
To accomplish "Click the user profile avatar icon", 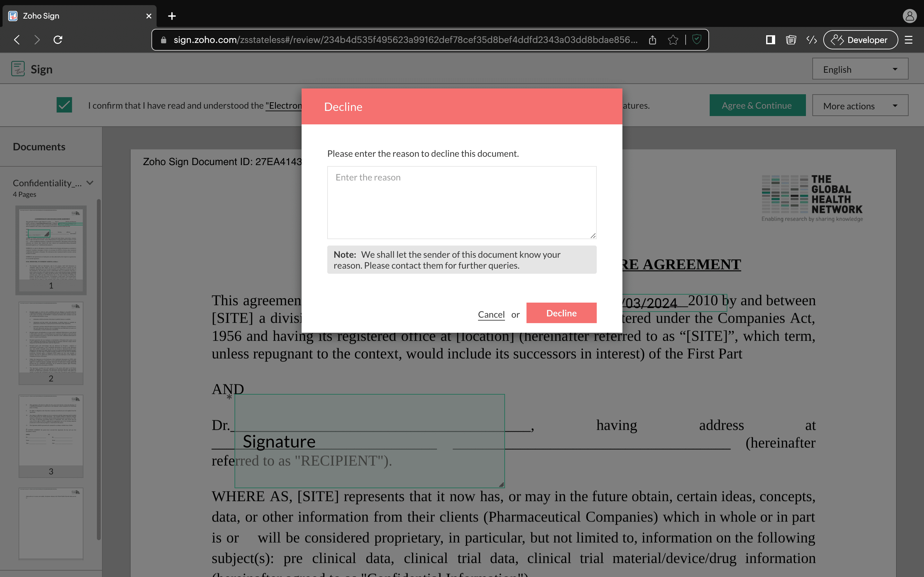I will coord(910,16).
